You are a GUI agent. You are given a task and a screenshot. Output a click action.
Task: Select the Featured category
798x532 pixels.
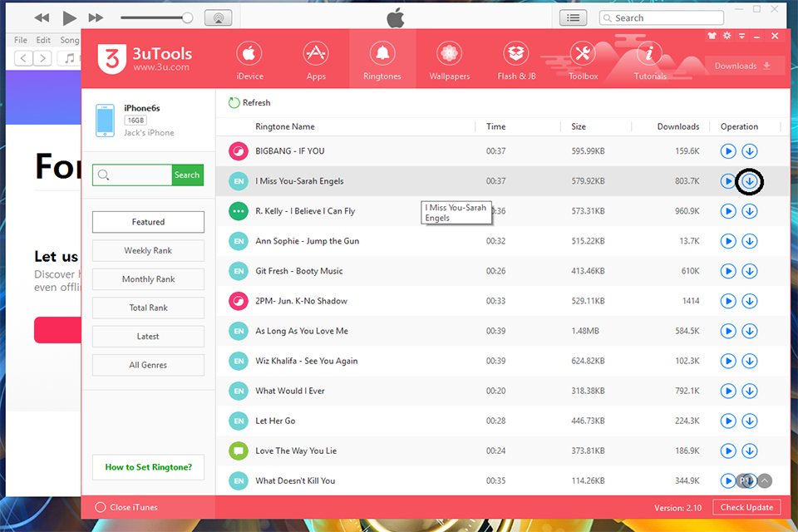[148, 222]
